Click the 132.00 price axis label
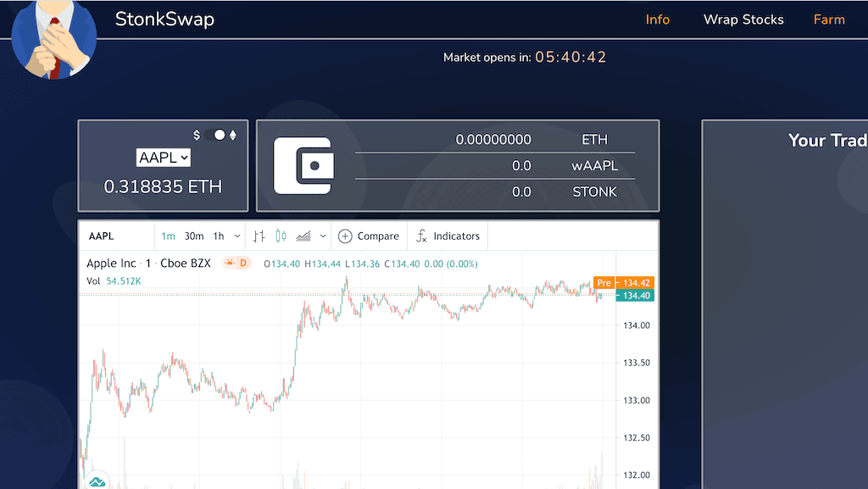Viewport: 868px width, 489px height. click(x=637, y=475)
